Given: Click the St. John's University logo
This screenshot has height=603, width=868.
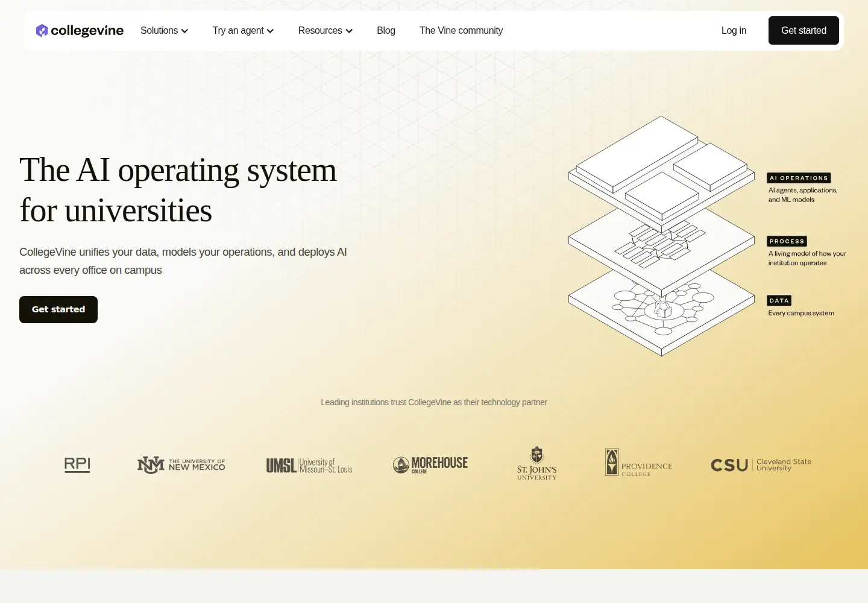Looking at the screenshot, I should [x=536, y=463].
